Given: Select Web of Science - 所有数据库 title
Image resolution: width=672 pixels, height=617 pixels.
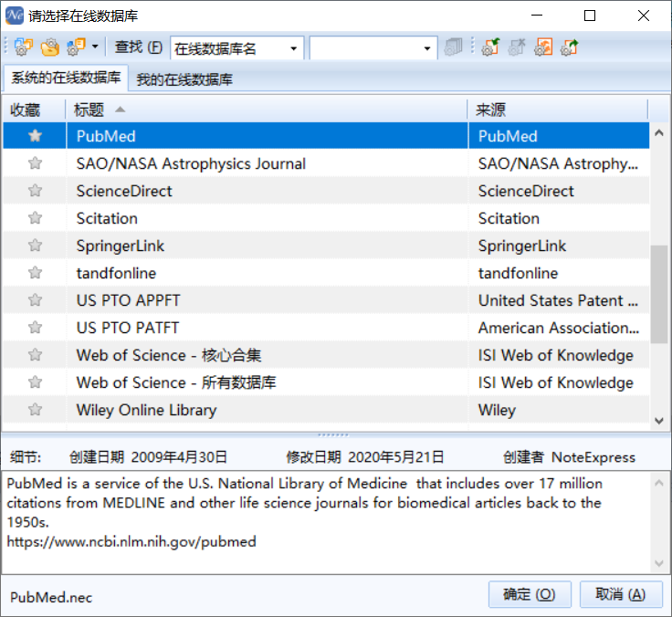Looking at the screenshot, I should pyautogui.click(x=176, y=382).
